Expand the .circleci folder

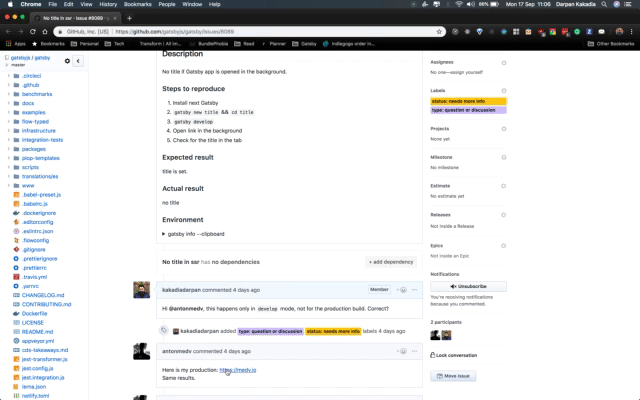(8, 76)
